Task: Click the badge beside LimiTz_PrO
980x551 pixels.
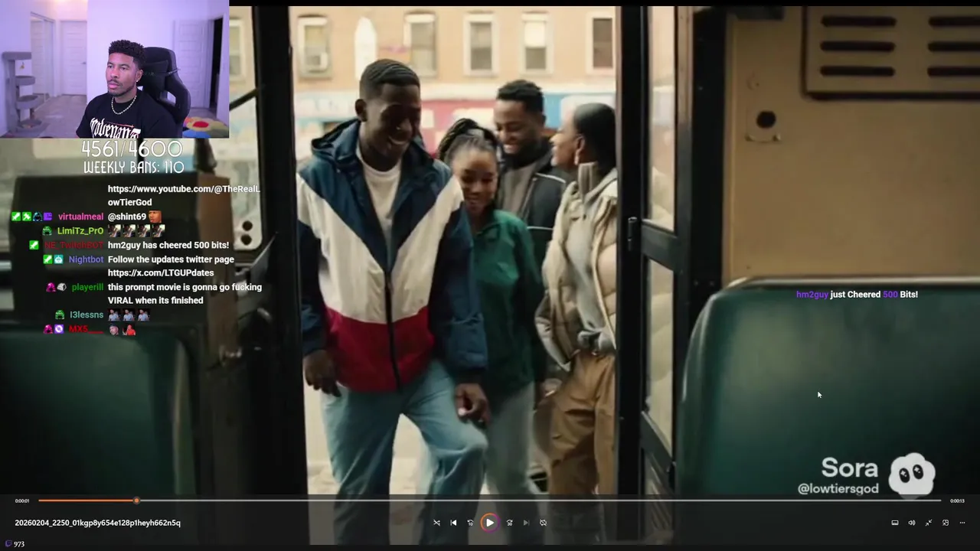Action: click(47, 230)
